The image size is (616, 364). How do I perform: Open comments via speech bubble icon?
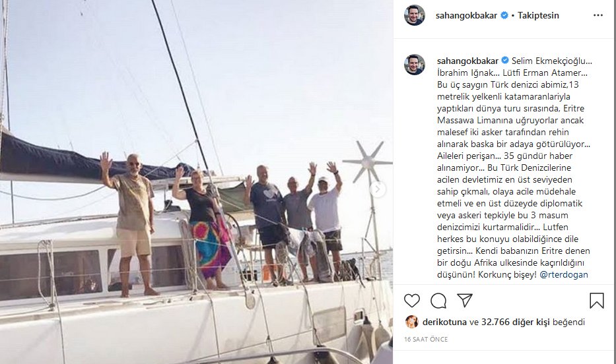coord(438,301)
